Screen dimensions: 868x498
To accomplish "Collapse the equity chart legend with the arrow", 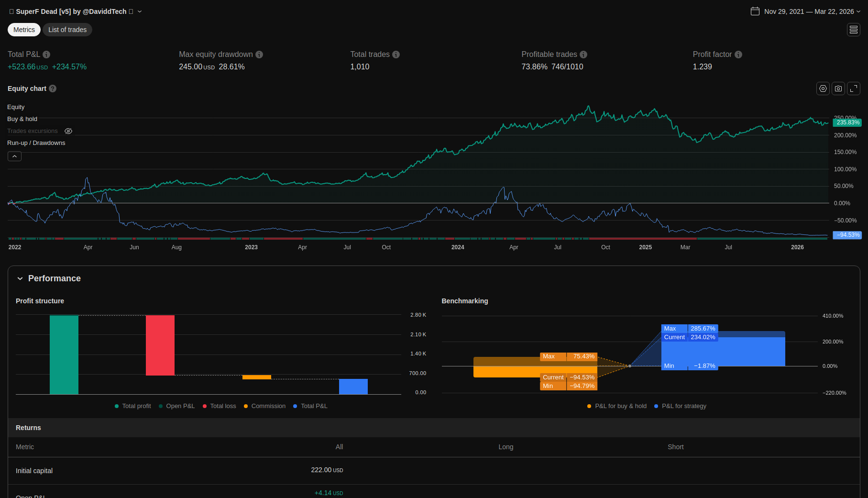I will tap(14, 156).
